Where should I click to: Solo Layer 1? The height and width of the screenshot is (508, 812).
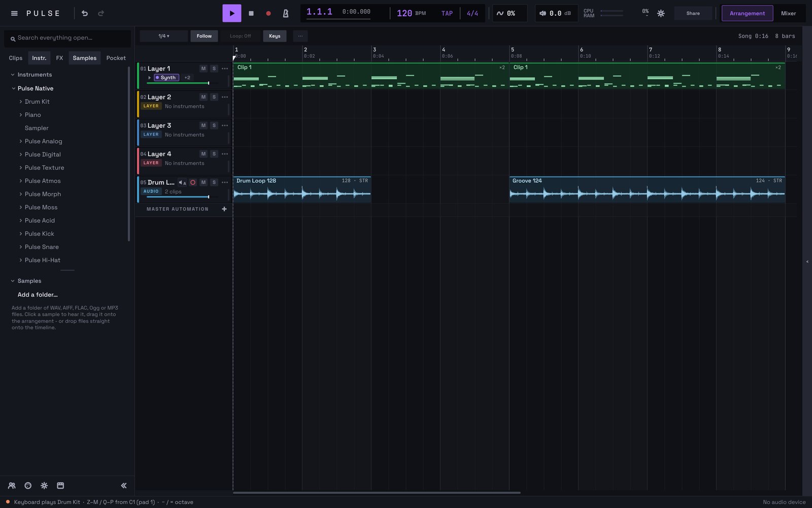coord(214,69)
